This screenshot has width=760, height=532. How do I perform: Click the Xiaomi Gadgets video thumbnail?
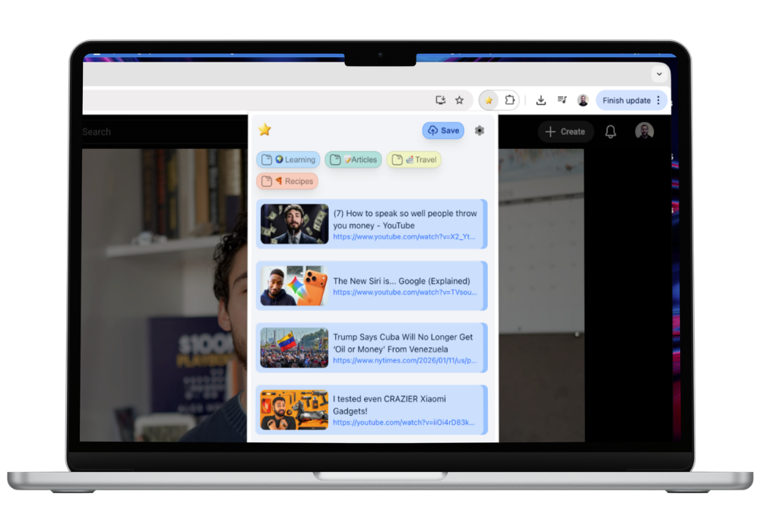[293, 410]
